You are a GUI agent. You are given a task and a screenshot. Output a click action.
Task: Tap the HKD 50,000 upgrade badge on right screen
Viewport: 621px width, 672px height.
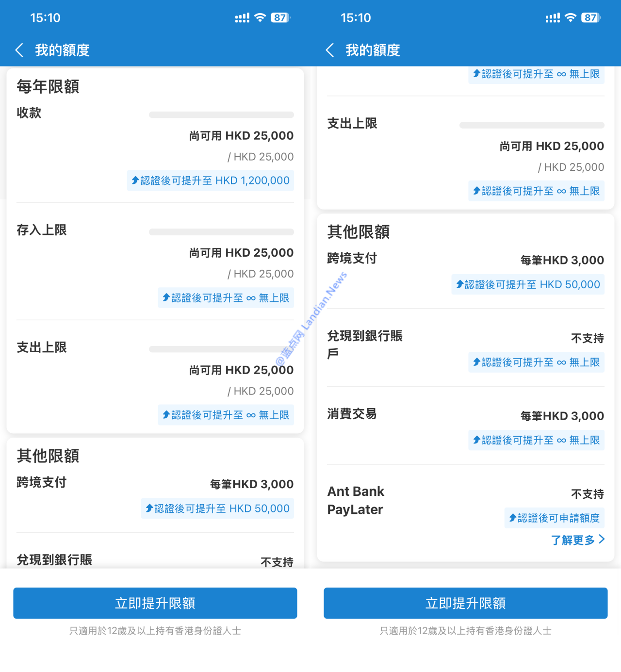[528, 284]
